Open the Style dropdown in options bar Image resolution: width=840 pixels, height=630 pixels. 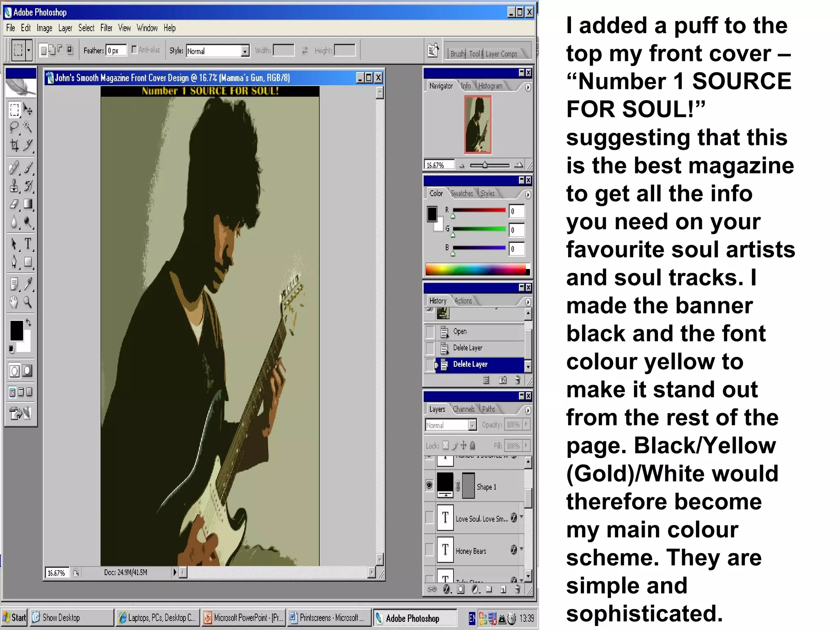click(x=245, y=51)
